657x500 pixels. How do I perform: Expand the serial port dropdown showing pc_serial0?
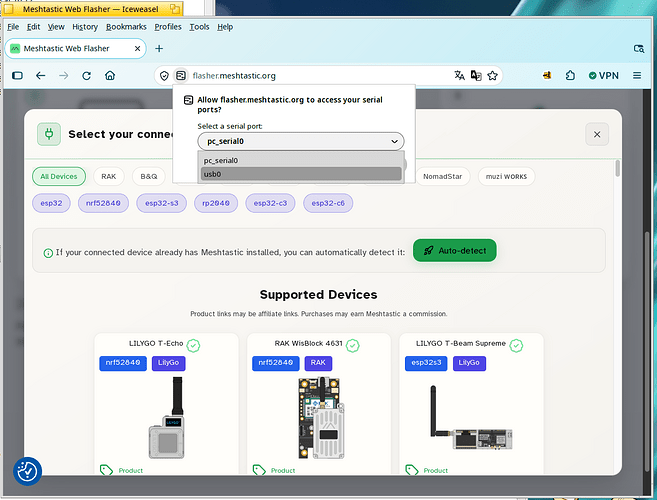tap(301, 141)
